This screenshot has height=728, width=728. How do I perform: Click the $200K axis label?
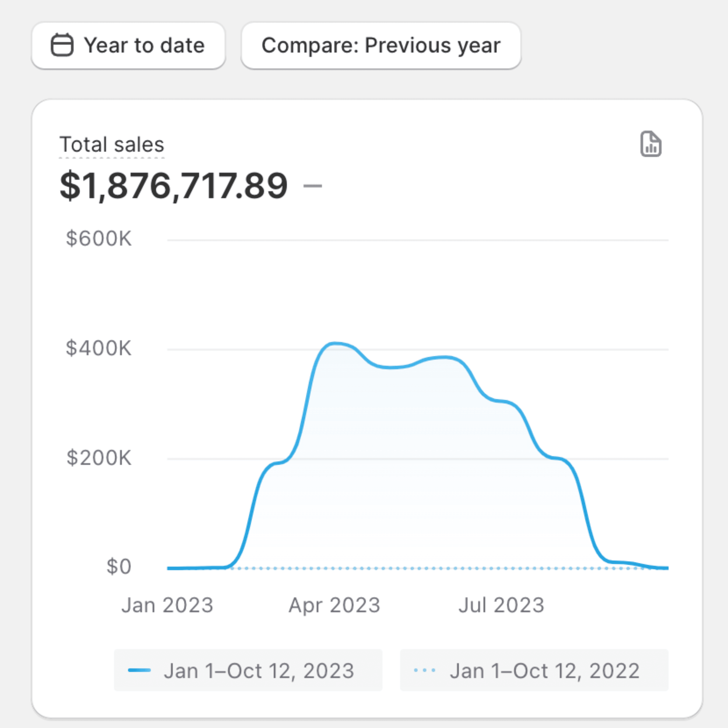[99, 458]
